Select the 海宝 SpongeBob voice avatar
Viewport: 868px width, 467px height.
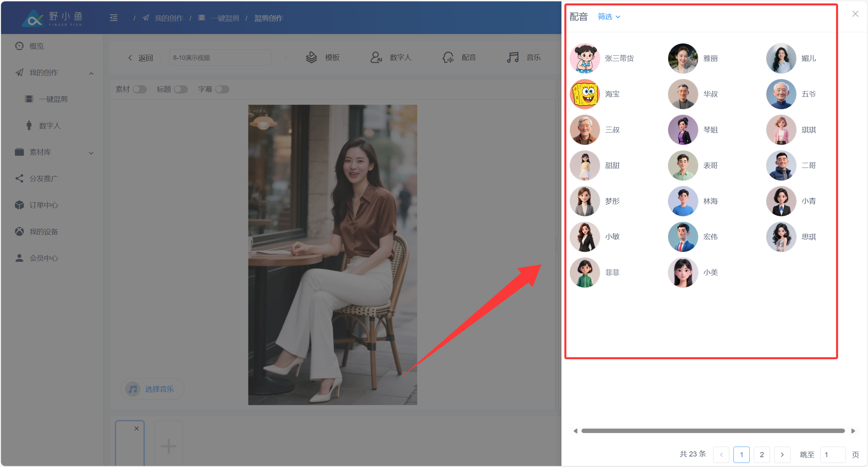pos(585,94)
